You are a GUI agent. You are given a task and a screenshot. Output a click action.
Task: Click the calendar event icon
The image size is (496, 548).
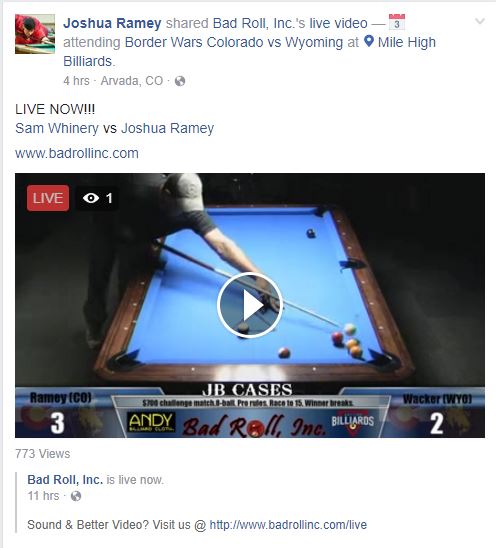pos(397,22)
